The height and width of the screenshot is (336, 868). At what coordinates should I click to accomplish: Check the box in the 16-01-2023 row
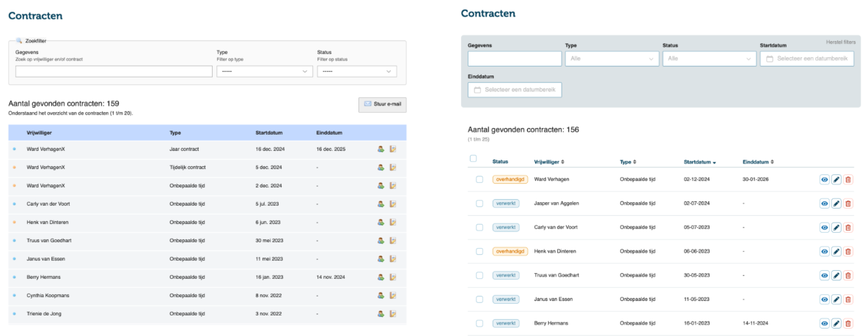[x=479, y=324]
